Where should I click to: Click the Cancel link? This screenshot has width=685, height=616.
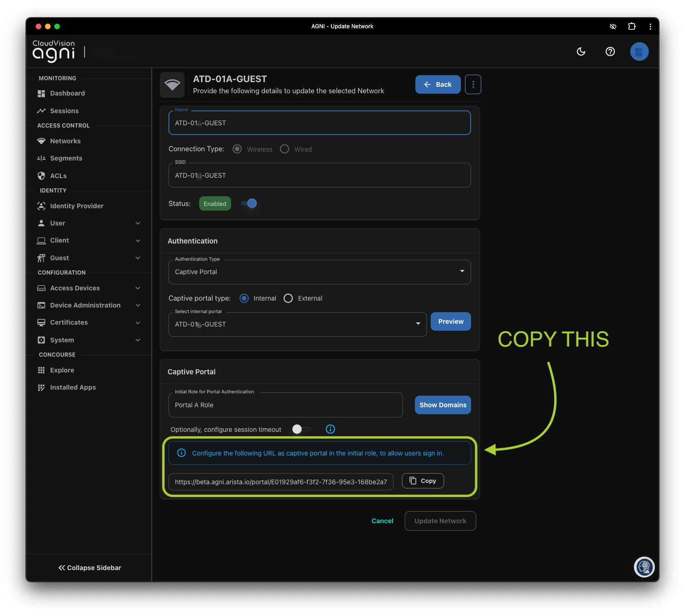click(x=382, y=521)
